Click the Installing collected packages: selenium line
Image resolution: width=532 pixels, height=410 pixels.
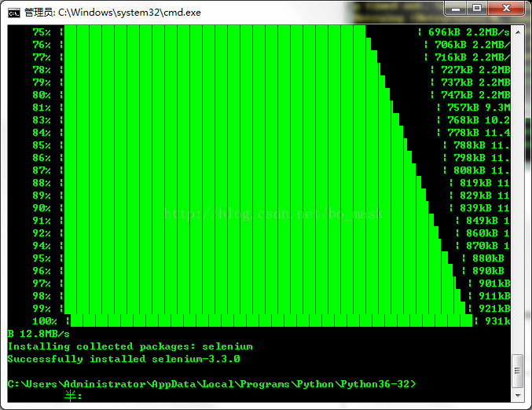point(130,346)
